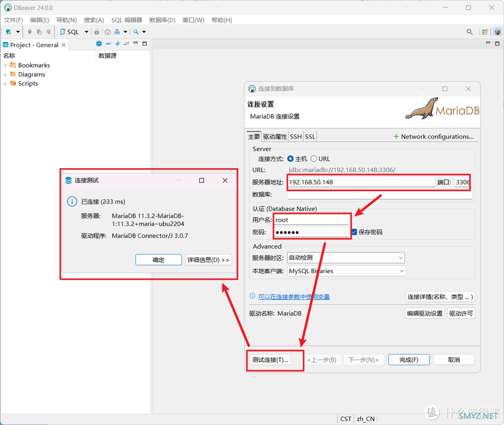Viewport: 504px width, 425px height.
Task: Click the blue plus Expand All icon in Project panel
Action: pos(117,44)
